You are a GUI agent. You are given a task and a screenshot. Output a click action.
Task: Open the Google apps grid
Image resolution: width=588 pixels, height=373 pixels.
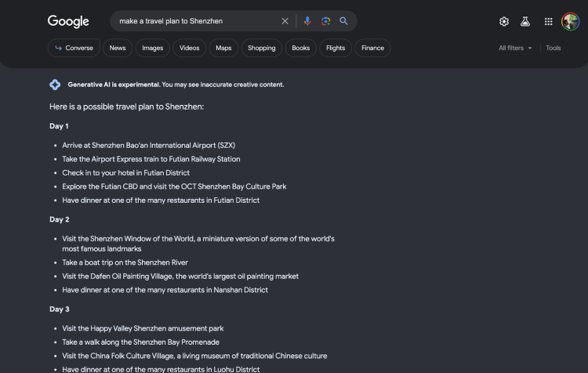548,21
